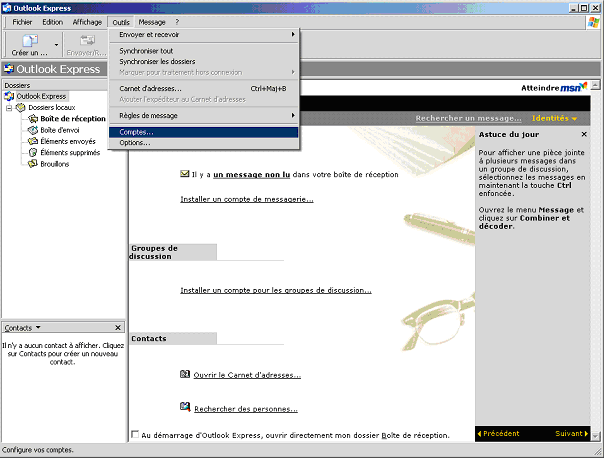Close the Astuce du jour pane

(584, 134)
